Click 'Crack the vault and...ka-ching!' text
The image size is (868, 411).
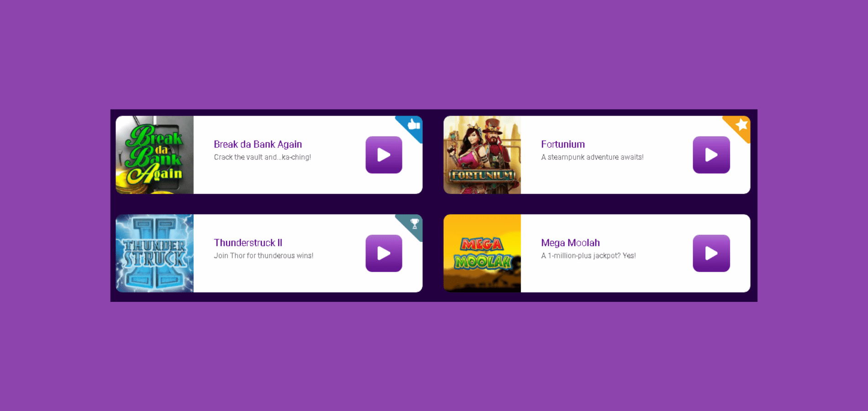pos(262,157)
